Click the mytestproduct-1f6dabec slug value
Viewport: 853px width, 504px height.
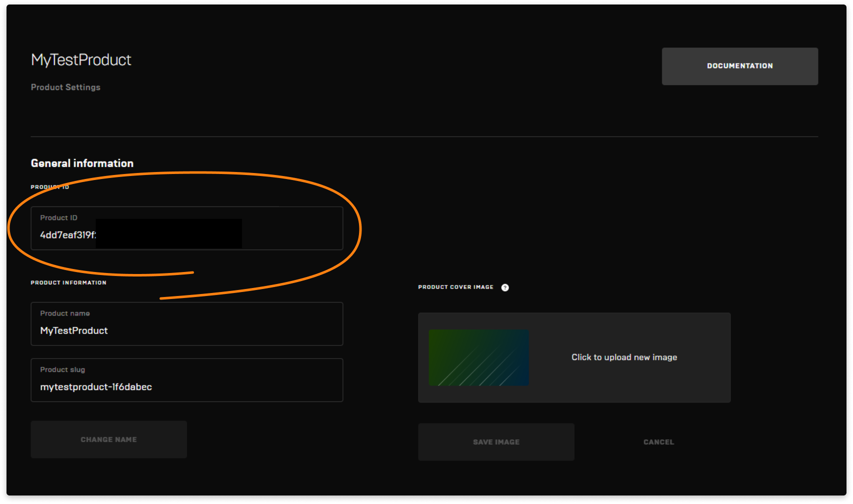(x=96, y=387)
